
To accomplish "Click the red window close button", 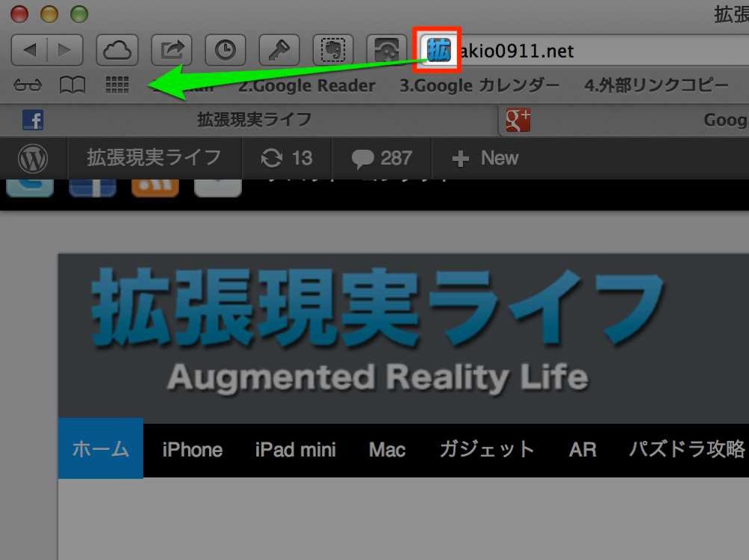I will 19,13.
